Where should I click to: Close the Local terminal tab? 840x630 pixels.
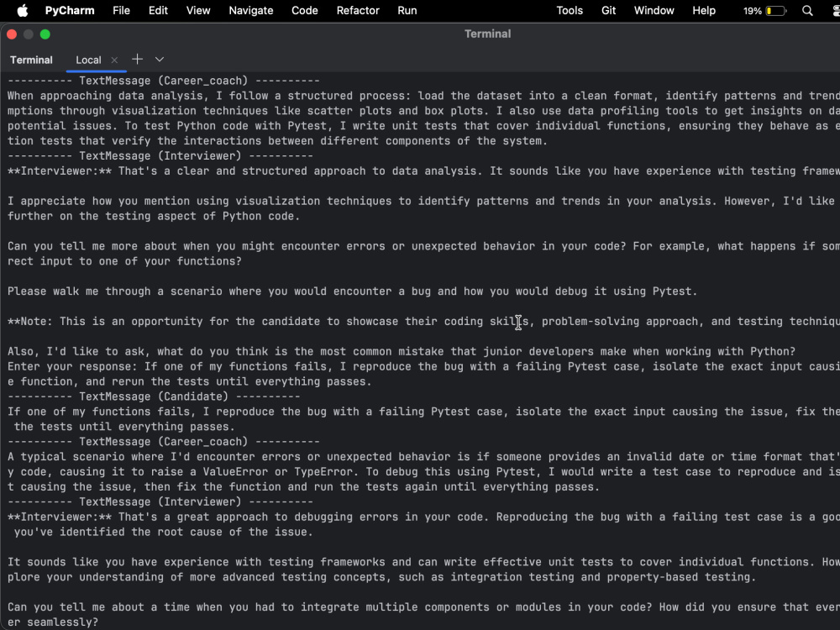pos(114,60)
